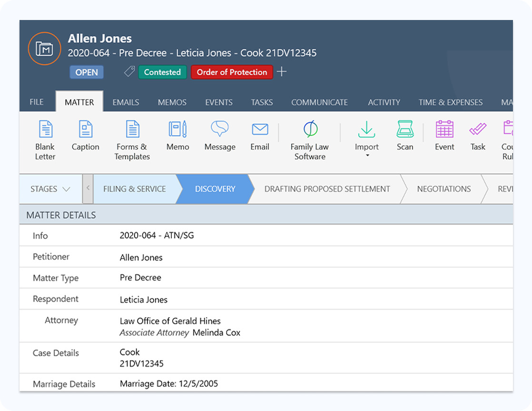Add a new Event
Image resolution: width=532 pixels, height=411 pixels.
pos(444,135)
